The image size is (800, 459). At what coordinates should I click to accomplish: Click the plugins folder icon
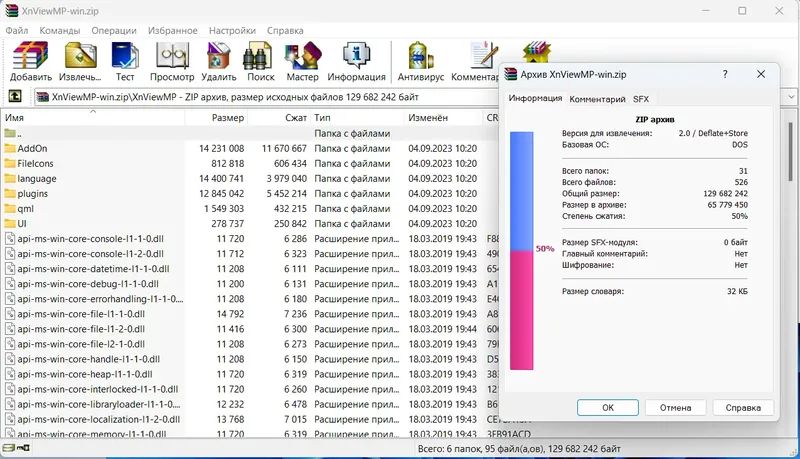pyautogui.click(x=10, y=193)
